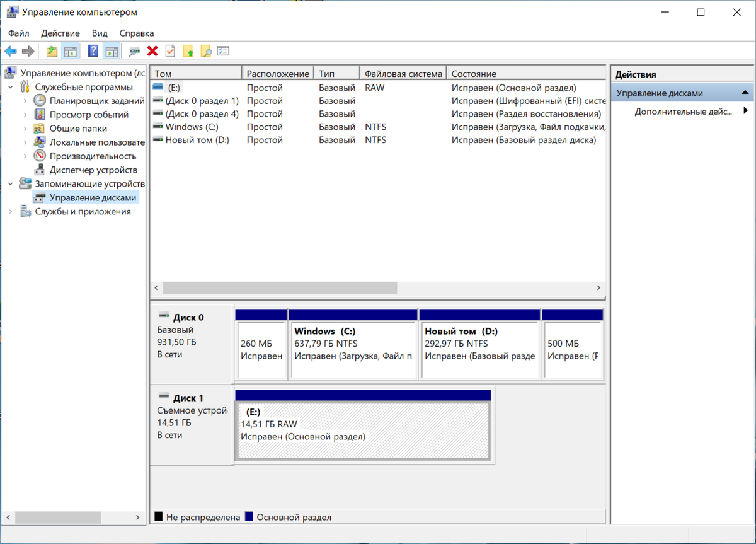Open the Действие menu
Image resolution: width=756 pixels, height=544 pixels.
click(x=60, y=33)
